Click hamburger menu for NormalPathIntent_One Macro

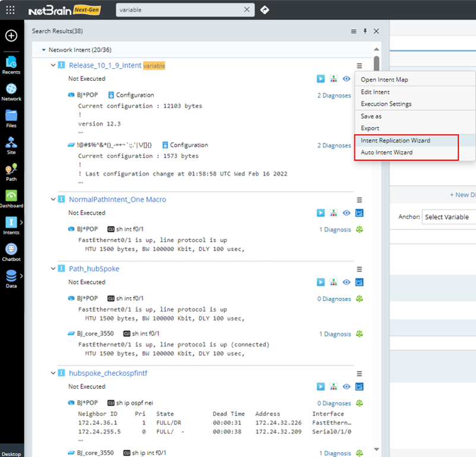(359, 200)
